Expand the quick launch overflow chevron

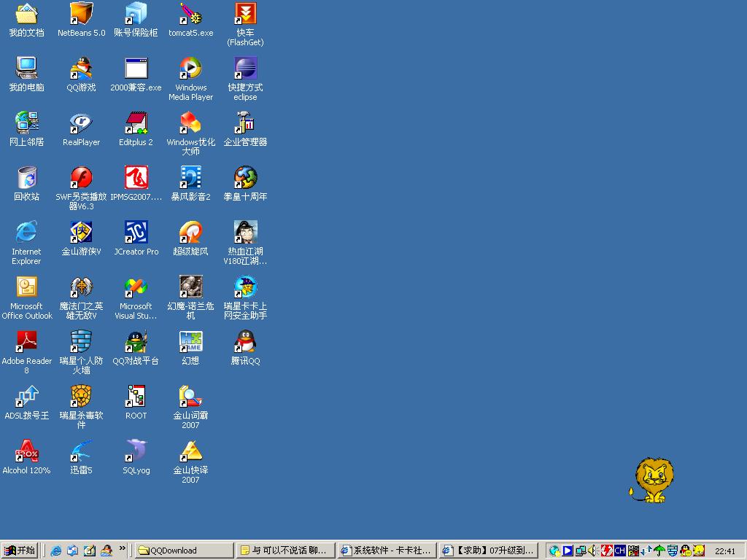click(122, 548)
